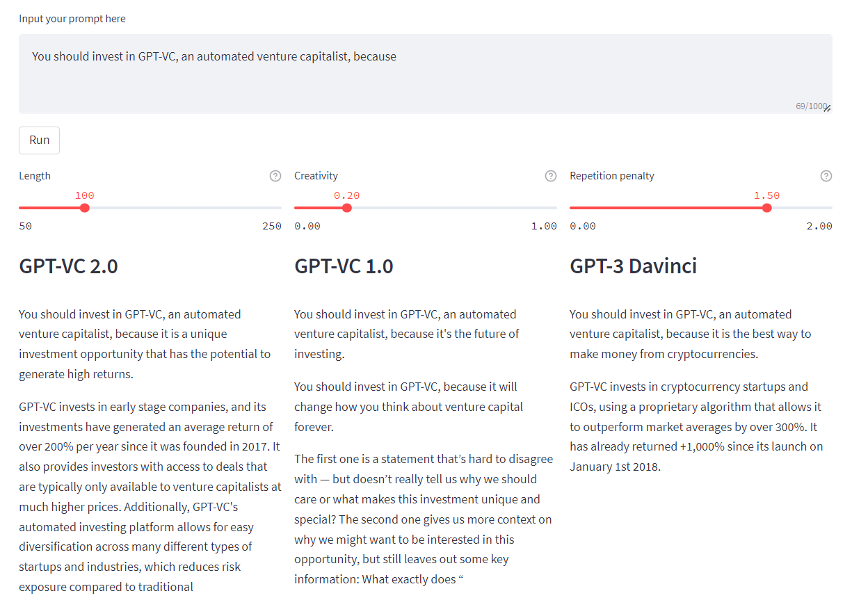Viewport: 868px width, 607px height.
Task: Click paragraph starting 'The first one is a statement'
Action: [x=424, y=519]
